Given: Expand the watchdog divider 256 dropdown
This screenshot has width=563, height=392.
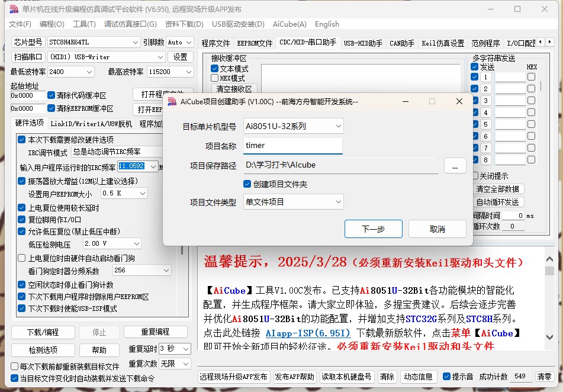Looking at the screenshot, I should pyautogui.click(x=166, y=270).
